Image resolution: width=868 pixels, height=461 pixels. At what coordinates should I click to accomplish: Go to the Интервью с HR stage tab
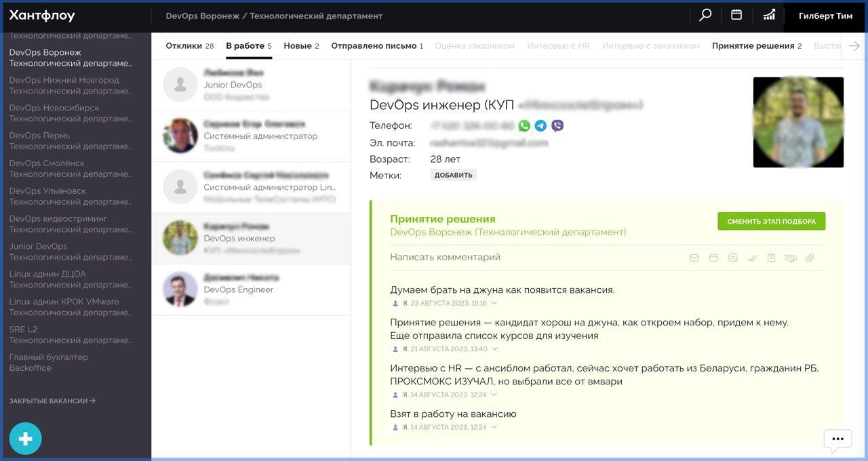[x=558, y=46]
